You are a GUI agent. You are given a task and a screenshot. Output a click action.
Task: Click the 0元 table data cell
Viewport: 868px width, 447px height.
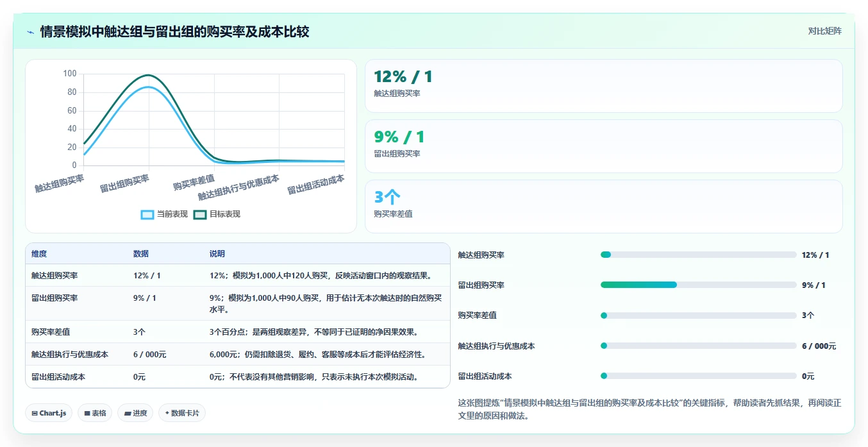(x=139, y=377)
